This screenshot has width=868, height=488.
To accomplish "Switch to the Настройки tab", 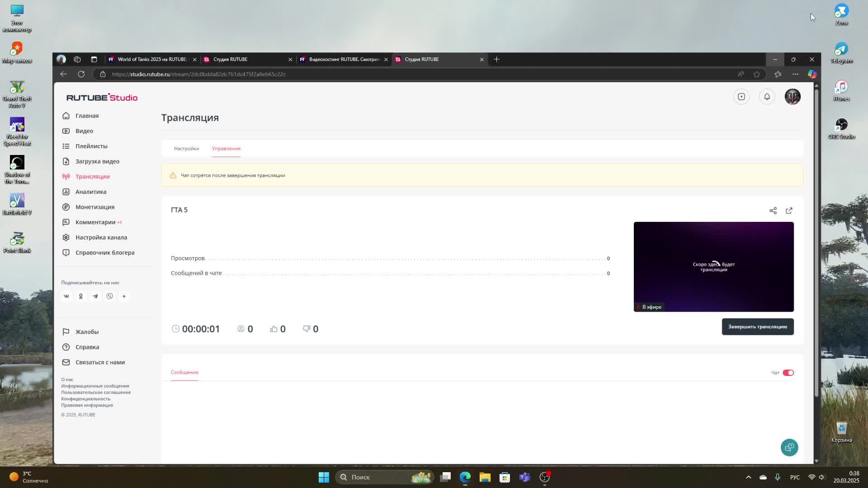I will [x=186, y=149].
